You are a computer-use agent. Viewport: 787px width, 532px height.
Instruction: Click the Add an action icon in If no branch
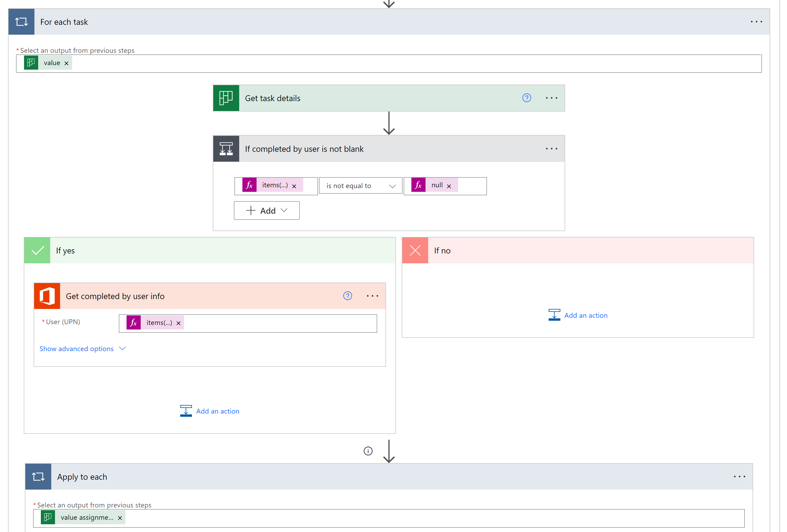point(554,315)
